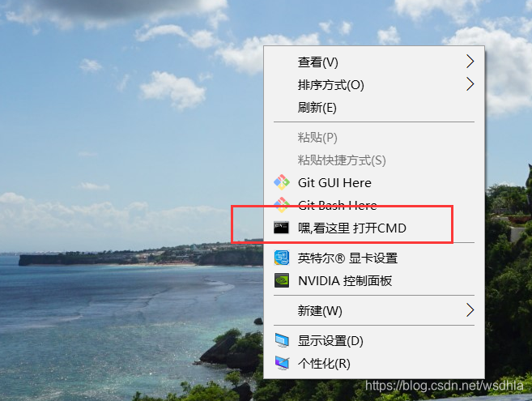Click the NVIDIA control panel icon
The image size is (532, 401).
(x=282, y=280)
